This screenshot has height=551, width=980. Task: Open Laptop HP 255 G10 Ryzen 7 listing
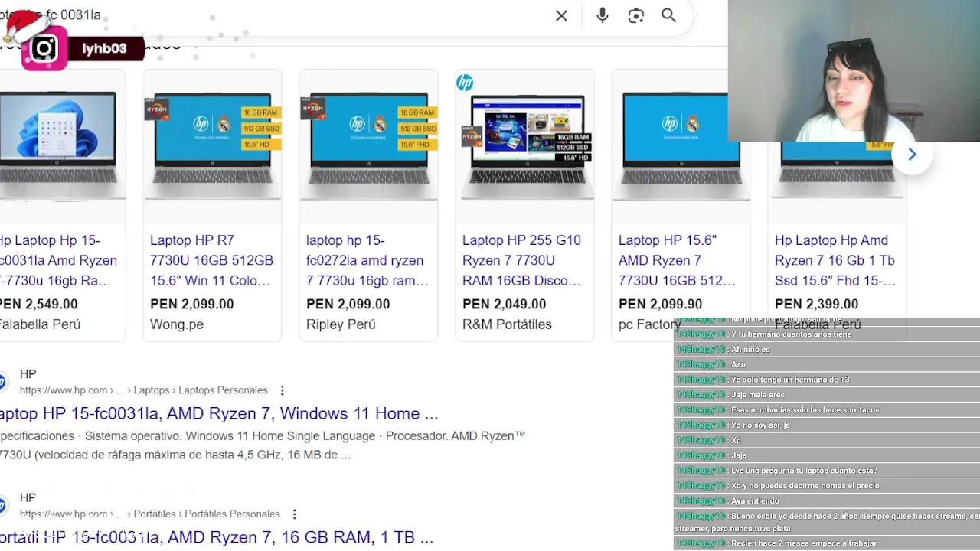522,260
